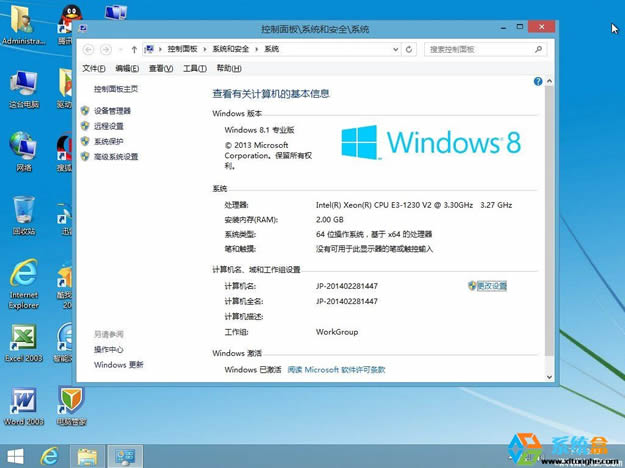Expand the recent locations dropdown beside the forward arrow
The height and width of the screenshot is (468, 625).
click(x=121, y=49)
